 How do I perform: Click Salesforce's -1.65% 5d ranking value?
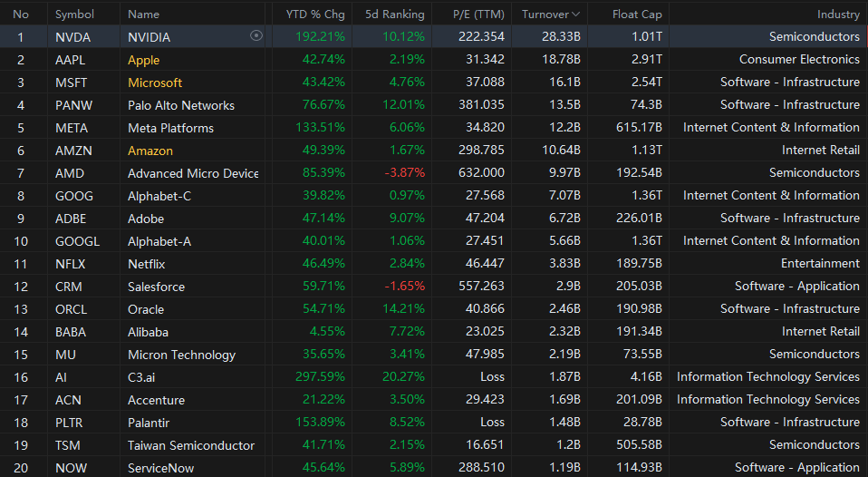pos(405,287)
